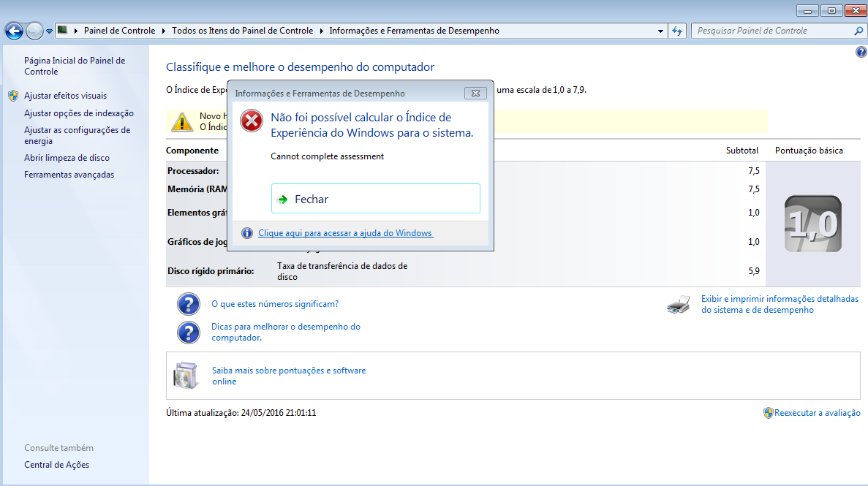Open 'Exibir e imprimir informações detalhadas' link
This screenshot has width=868, height=486.
[780, 305]
